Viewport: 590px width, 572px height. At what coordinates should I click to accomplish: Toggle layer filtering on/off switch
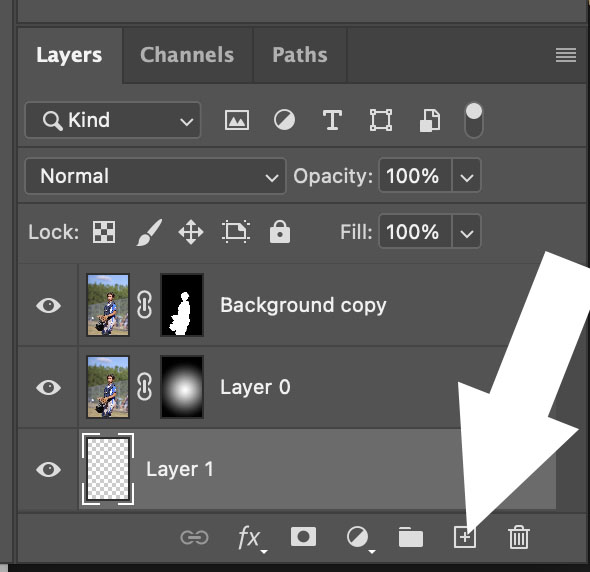(474, 120)
